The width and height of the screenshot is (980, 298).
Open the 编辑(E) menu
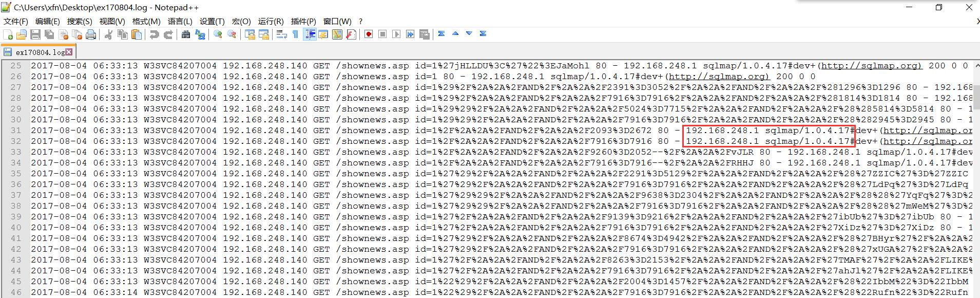[47, 21]
